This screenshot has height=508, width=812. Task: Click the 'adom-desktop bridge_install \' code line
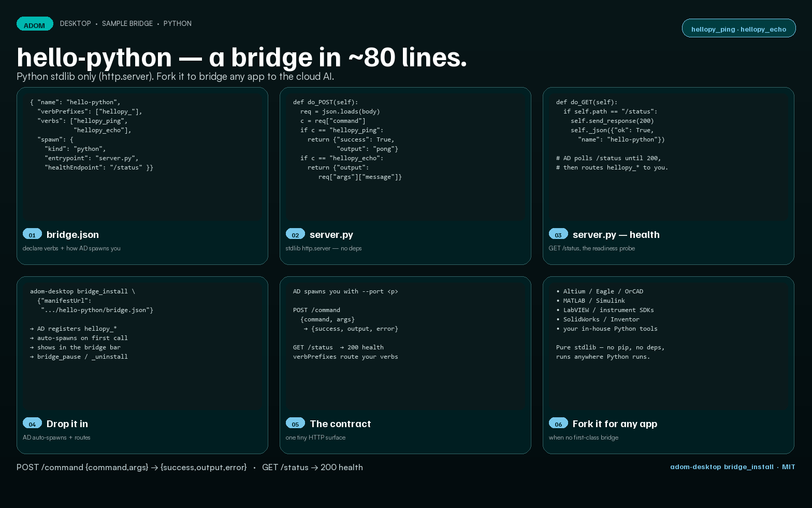click(x=82, y=291)
